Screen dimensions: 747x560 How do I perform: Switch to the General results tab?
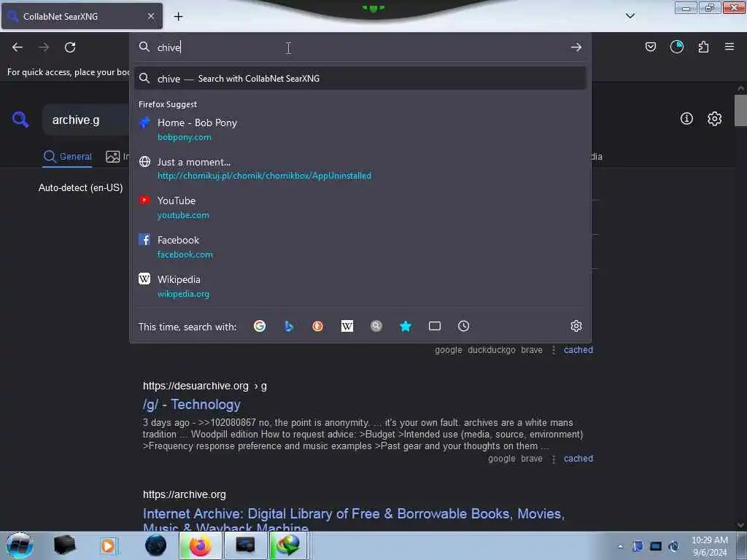click(x=67, y=157)
